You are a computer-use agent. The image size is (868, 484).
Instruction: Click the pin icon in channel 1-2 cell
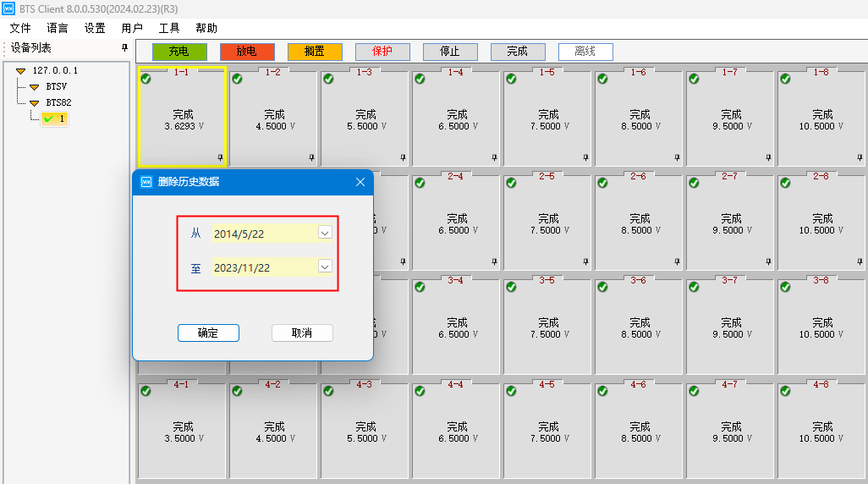(311, 158)
